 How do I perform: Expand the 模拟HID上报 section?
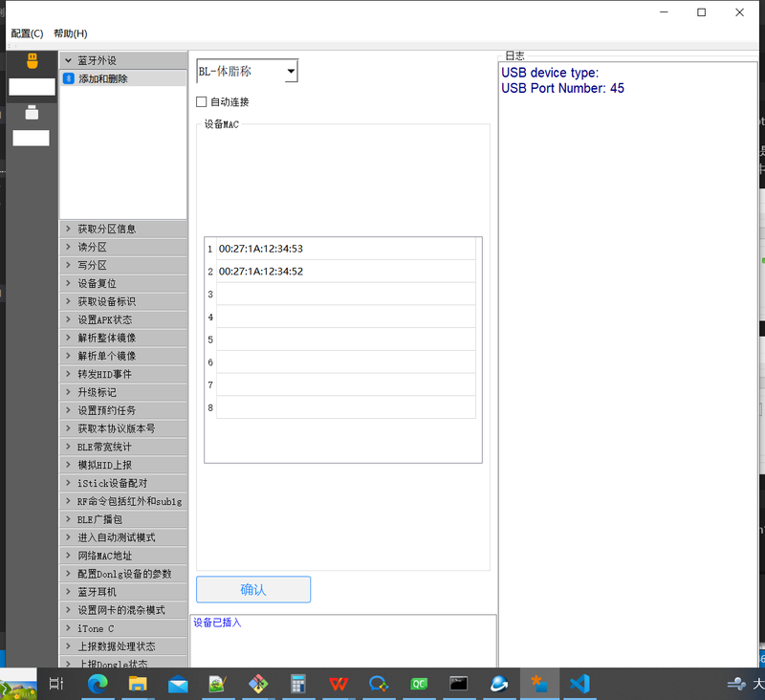[x=123, y=465]
